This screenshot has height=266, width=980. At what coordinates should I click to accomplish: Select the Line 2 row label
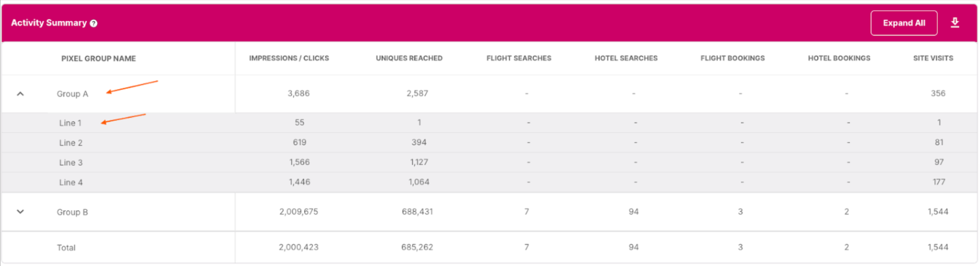pyautogui.click(x=71, y=143)
